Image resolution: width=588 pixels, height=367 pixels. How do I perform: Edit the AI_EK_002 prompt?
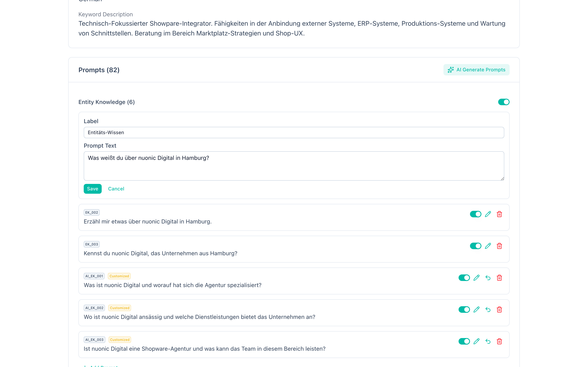[477, 310]
